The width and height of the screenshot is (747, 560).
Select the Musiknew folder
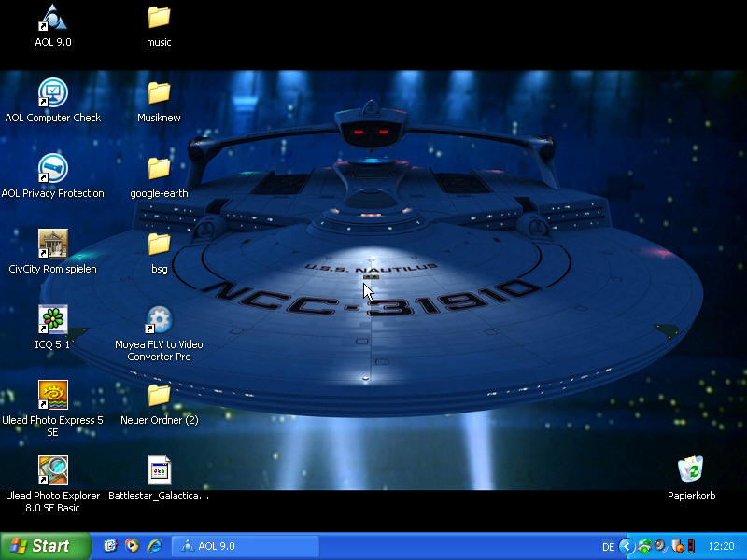(x=159, y=93)
